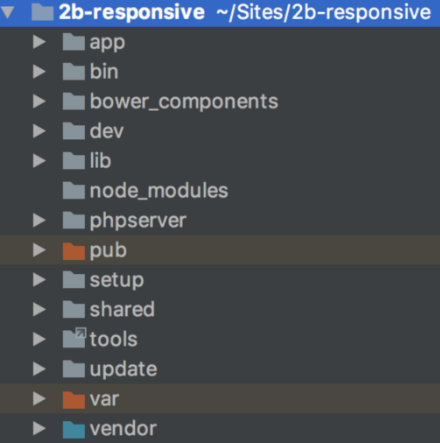Expand the setup folder arrow
Viewport: 440px width, 443px height.
pos(39,280)
